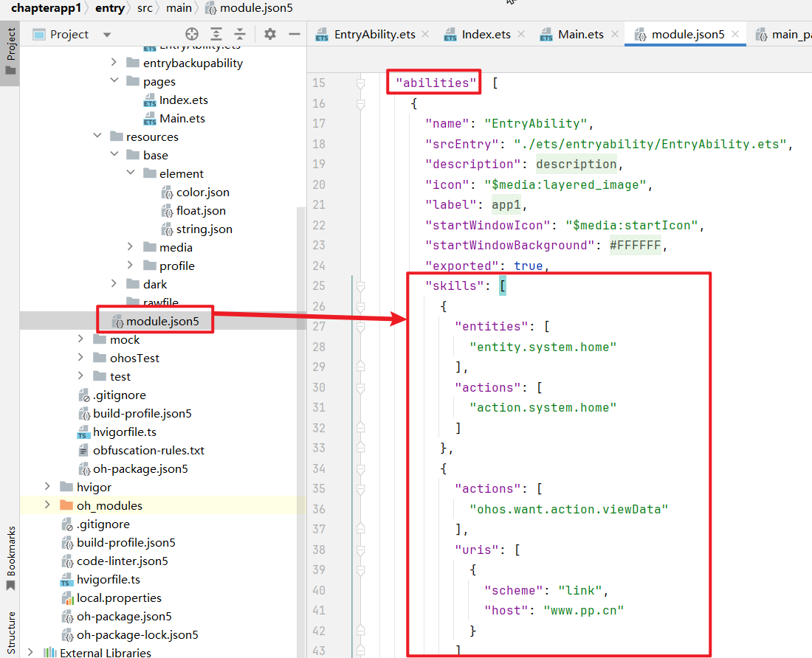Collapse the resources folder
Image resolution: width=812 pixels, height=658 pixels.
[x=97, y=136]
